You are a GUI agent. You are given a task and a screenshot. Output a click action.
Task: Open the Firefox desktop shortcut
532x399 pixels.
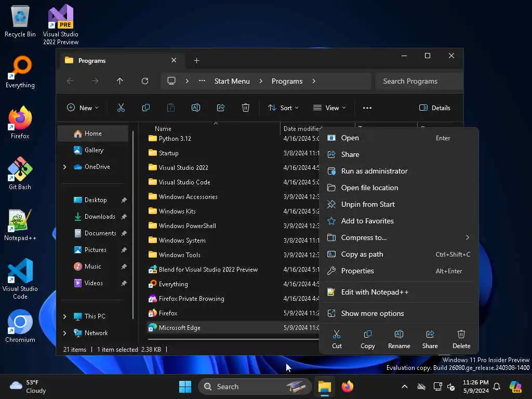(20, 123)
